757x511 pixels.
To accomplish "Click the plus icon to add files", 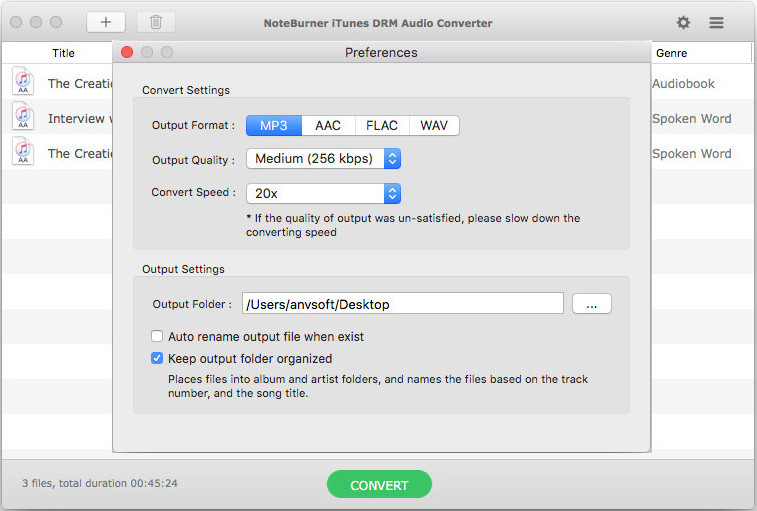I will [106, 22].
